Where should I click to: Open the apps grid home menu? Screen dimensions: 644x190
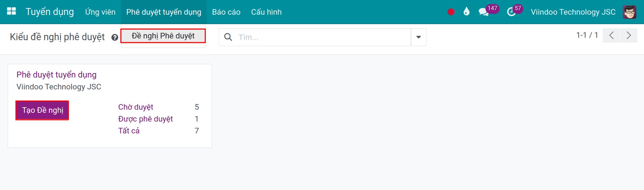coord(12,12)
